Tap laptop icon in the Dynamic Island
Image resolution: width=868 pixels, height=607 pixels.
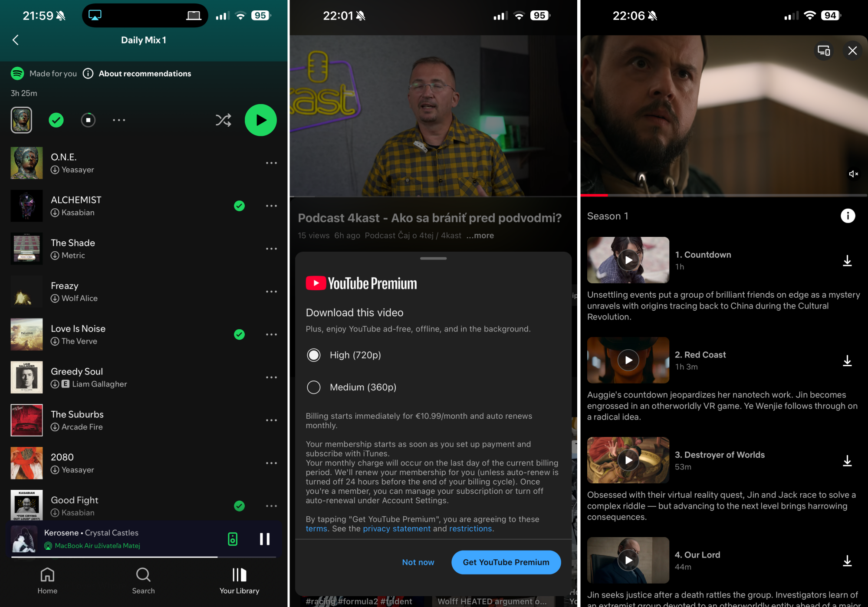(194, 16)
